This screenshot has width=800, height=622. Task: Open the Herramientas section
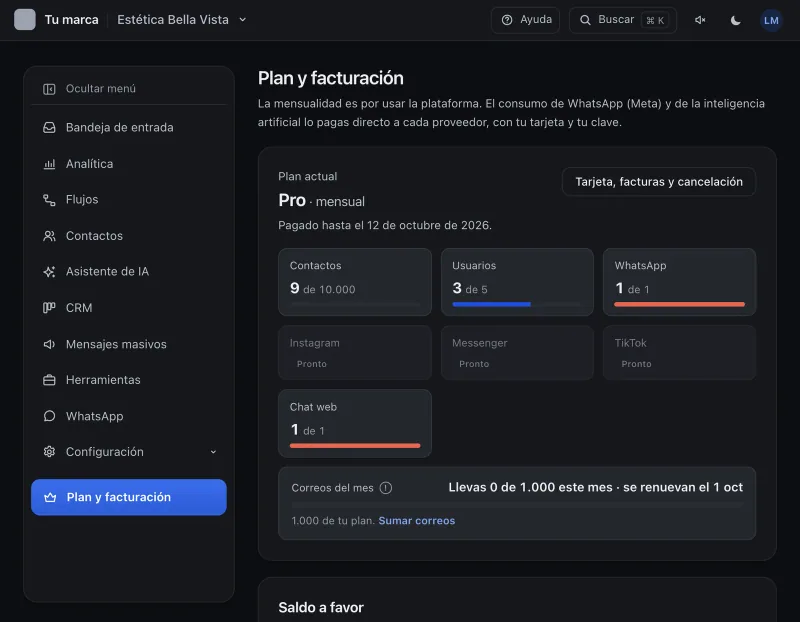tap(129, 380)
